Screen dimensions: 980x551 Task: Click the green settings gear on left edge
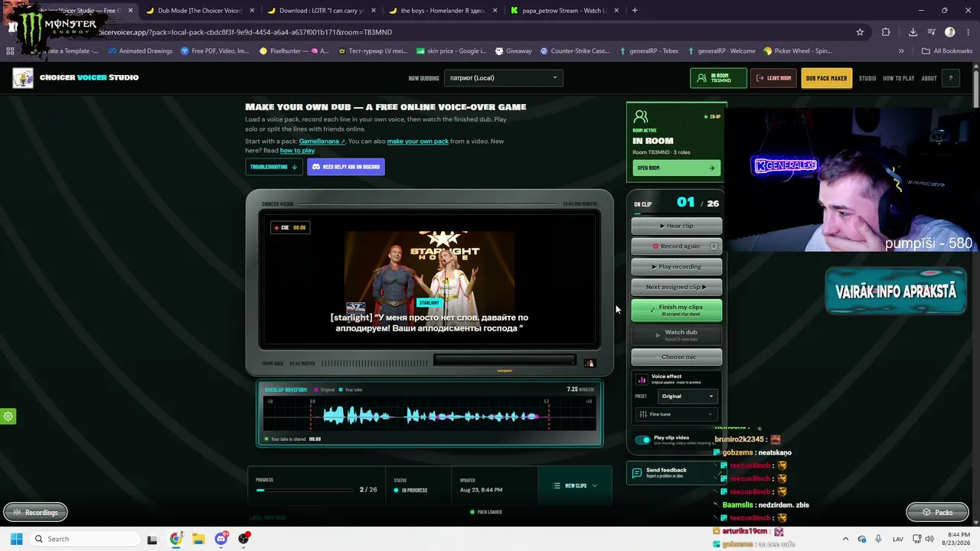(8, 416)
